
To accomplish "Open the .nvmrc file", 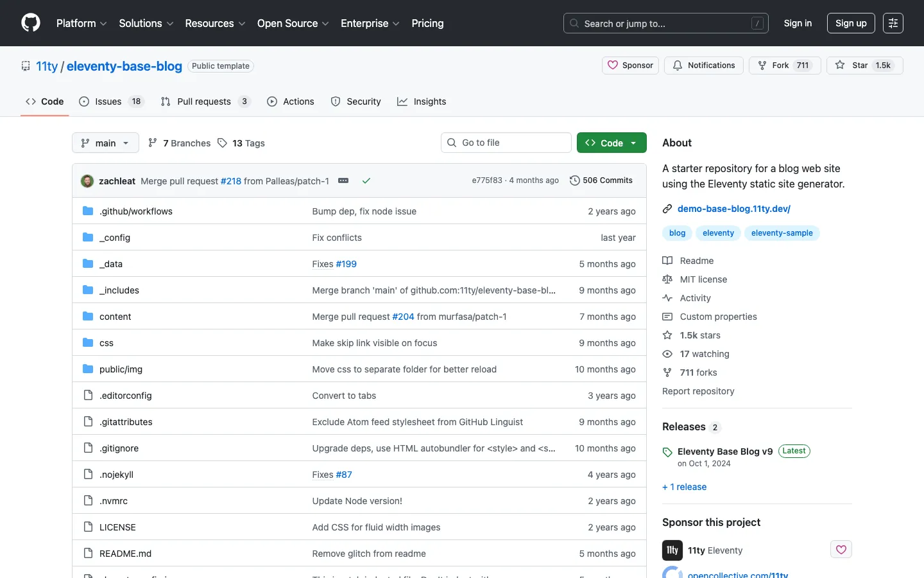I will (x=114, y=501).
